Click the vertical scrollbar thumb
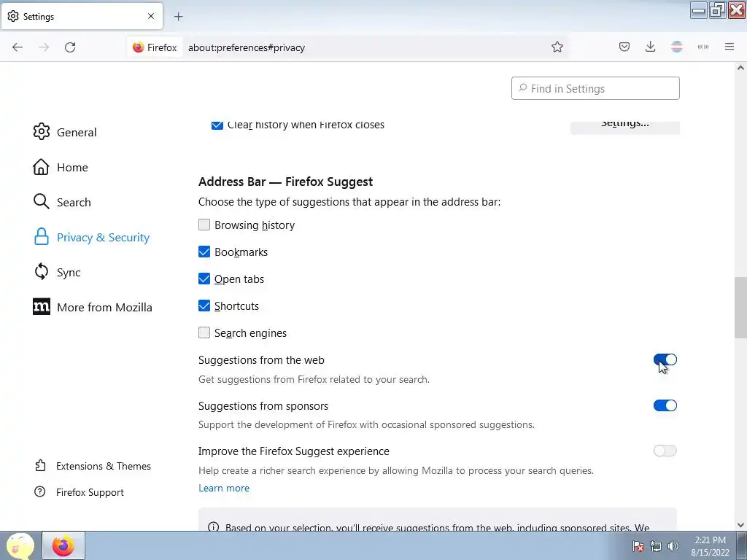This screenshot has height=560, width=747. (740, 308)
